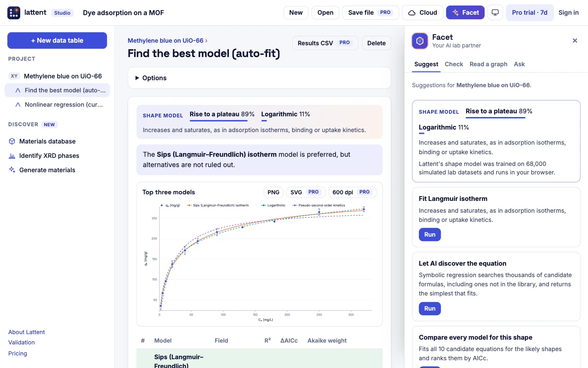Open the About Lattent link

(26, 332)
